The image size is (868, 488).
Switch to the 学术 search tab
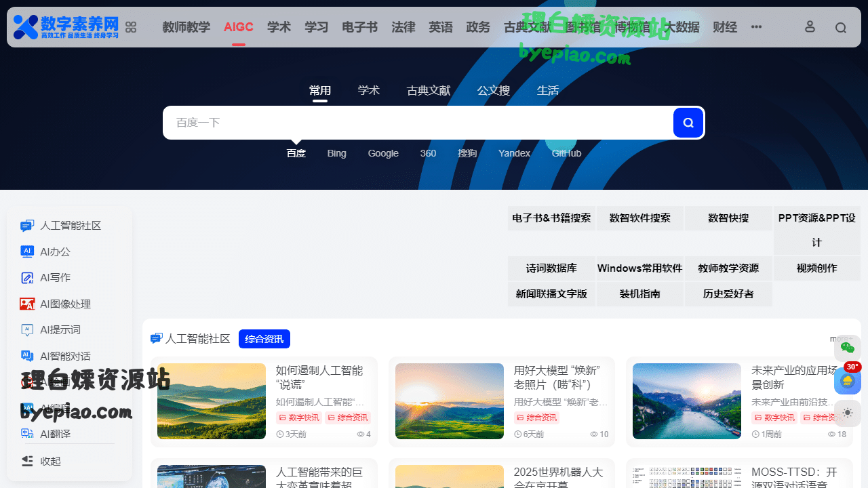(369, 91)
